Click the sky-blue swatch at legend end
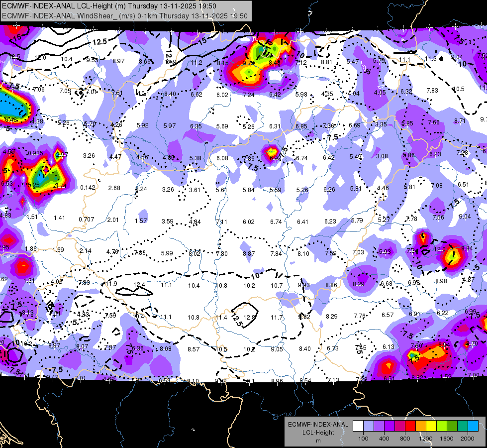This screenshot has height=448, width=487. click(473, 426)
